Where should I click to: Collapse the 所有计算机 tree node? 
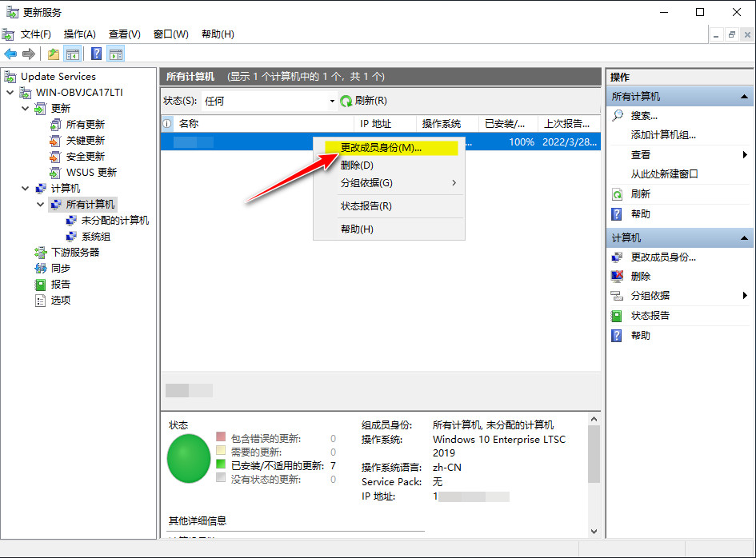point(40,205)
